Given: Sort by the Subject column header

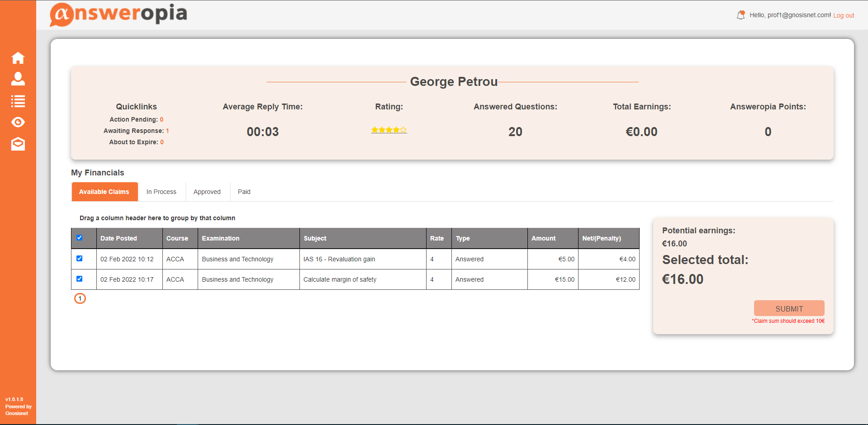Looking at the screenshot, I should [363, 238].
